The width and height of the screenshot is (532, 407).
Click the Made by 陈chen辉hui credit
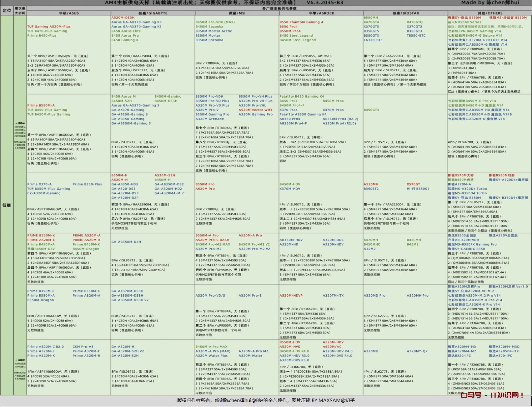point(490,3)
